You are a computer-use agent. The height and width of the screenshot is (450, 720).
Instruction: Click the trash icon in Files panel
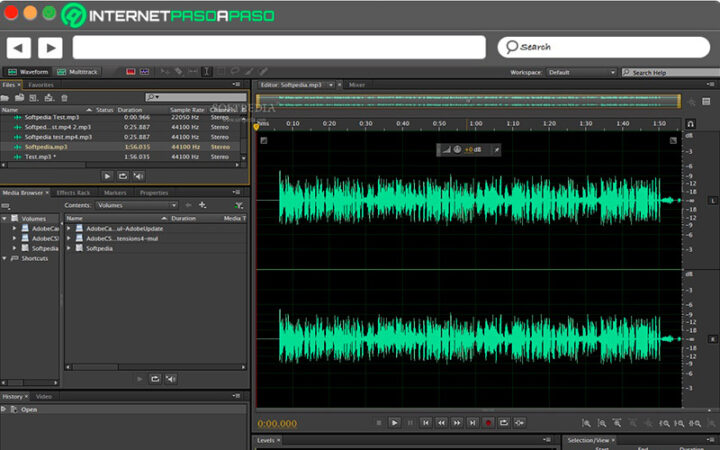tap(65, 97)
